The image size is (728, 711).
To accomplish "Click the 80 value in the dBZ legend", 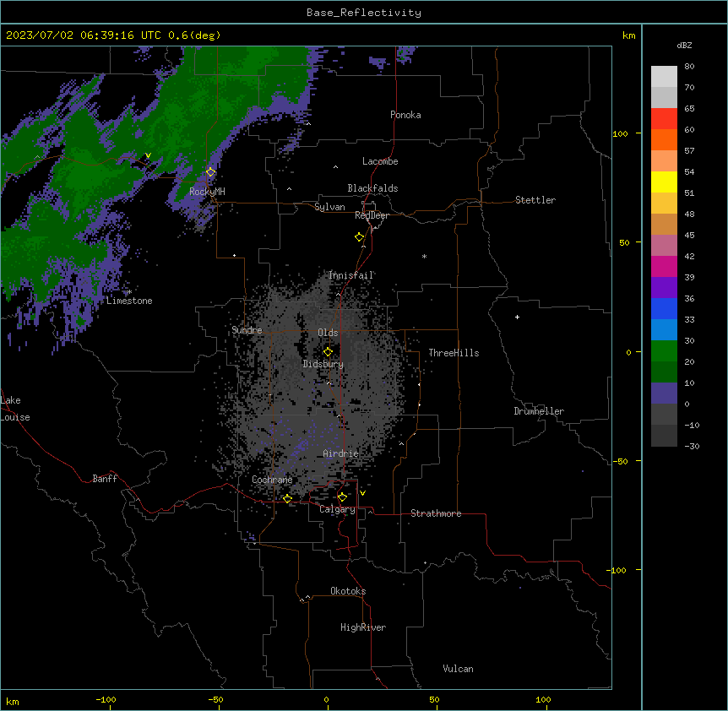I will click(689, 67).
